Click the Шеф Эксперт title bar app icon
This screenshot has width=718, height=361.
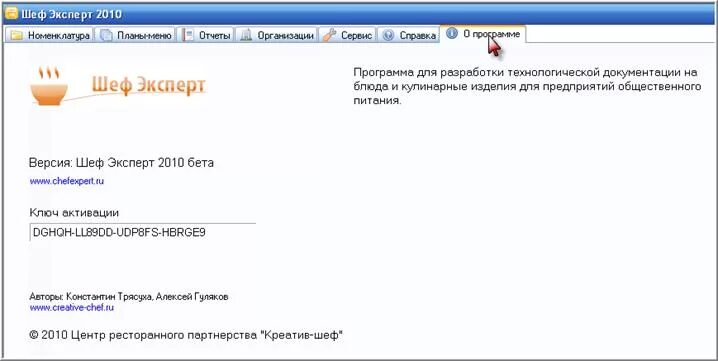tap(11, 13)
